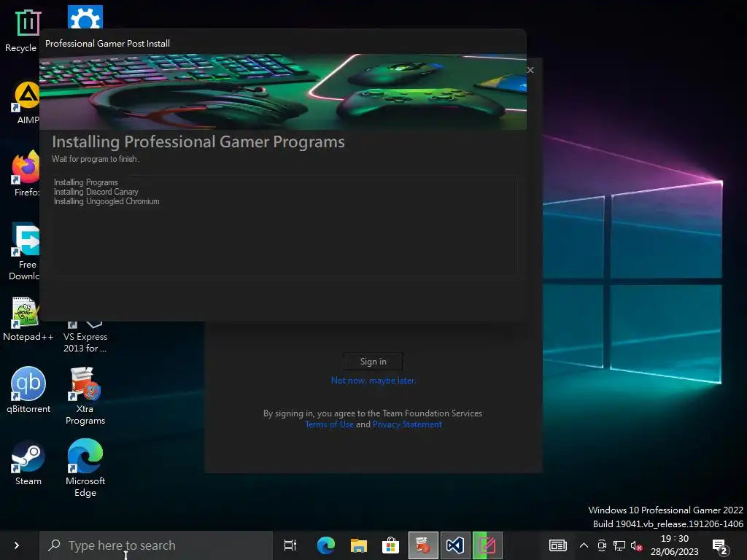The width and height of the screenshot is (747, 560).
Task: Open the muted volume tray icon
Action: tap(636, 545)
